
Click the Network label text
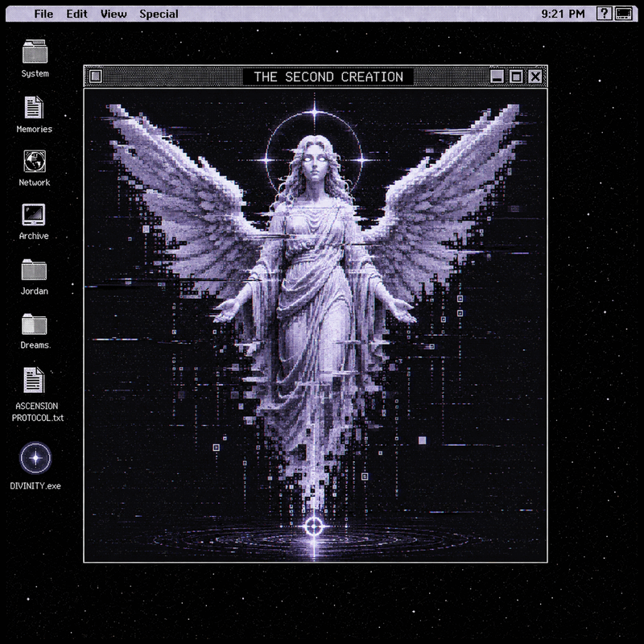tap(35, 183)
